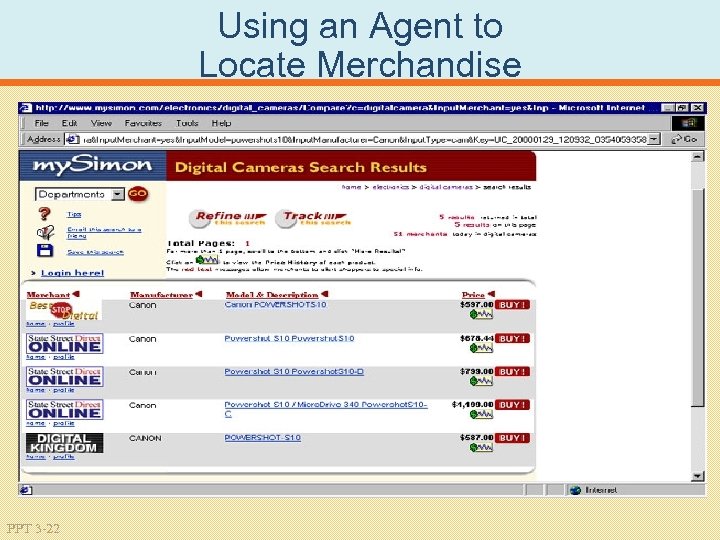Open Powershot S10 / MicroDrive 340 link
Image resolution: width=720 pixels, height=540 pixels.
tap(326, 409)
